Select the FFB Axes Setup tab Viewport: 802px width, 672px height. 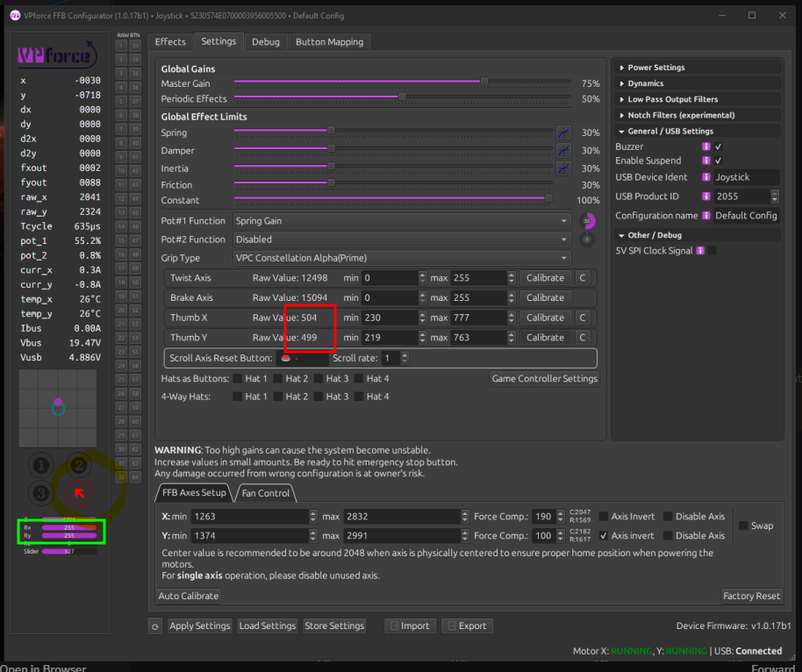(x=194, y=492)
